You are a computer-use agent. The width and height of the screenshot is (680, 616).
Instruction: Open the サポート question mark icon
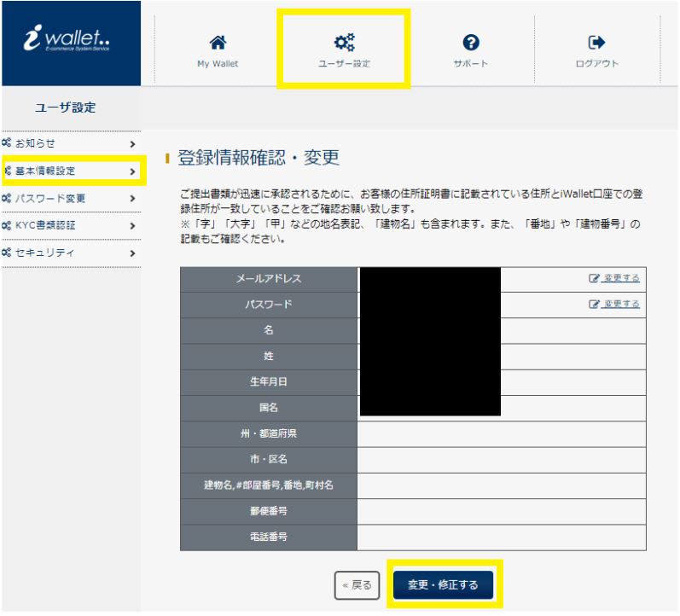[470, 43]
